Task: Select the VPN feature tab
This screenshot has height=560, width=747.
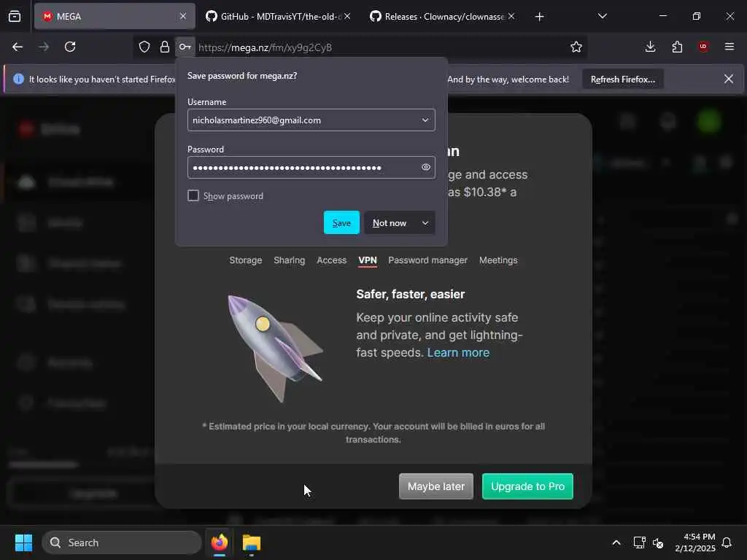Action: pyautogui.click(x=368, y=260)
